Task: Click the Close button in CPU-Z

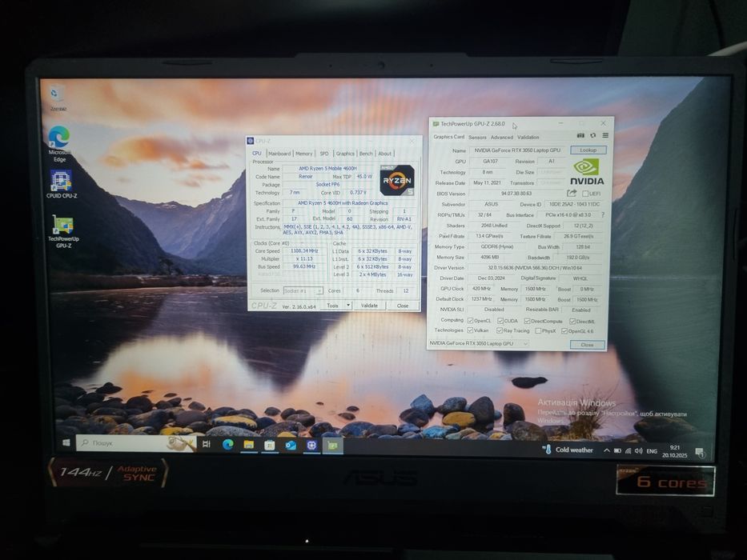Action: 403,306
